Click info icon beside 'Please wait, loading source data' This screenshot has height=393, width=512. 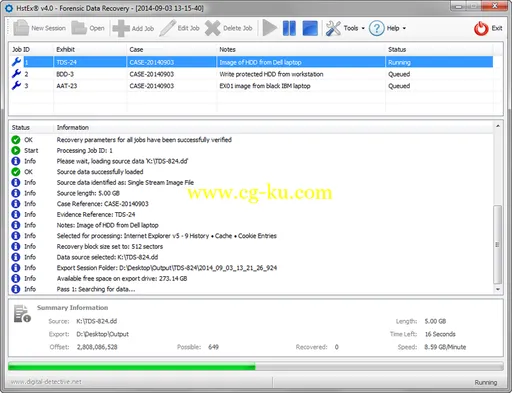[16, 161]
